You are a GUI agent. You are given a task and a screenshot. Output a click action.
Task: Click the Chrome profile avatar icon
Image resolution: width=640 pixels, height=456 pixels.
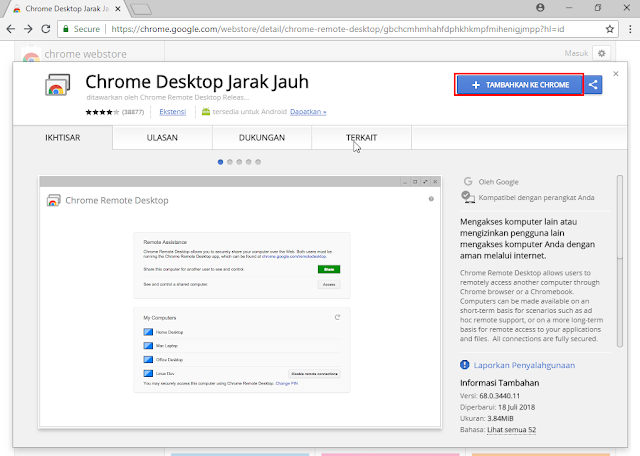pyautogui.click(x=540, y=7)
